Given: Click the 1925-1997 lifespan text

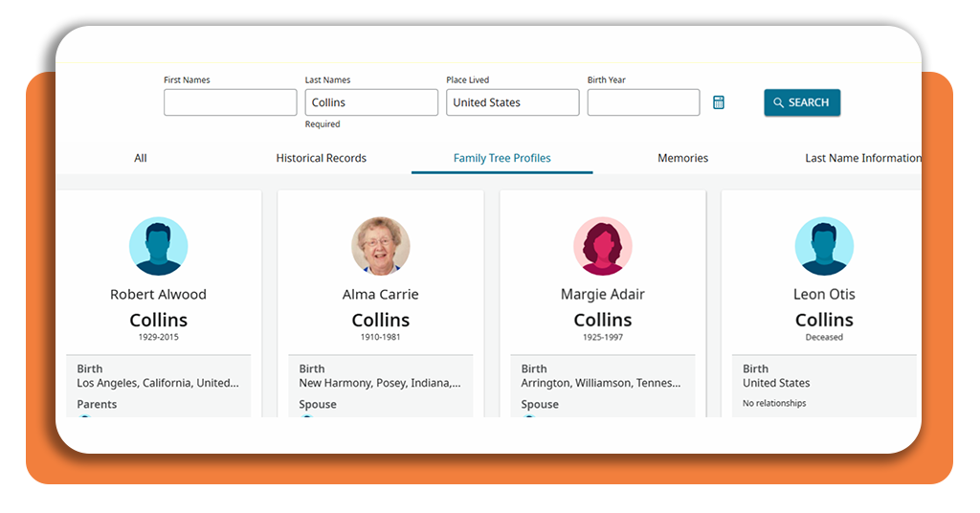Looking at the screenshot, I should point(603,337).
